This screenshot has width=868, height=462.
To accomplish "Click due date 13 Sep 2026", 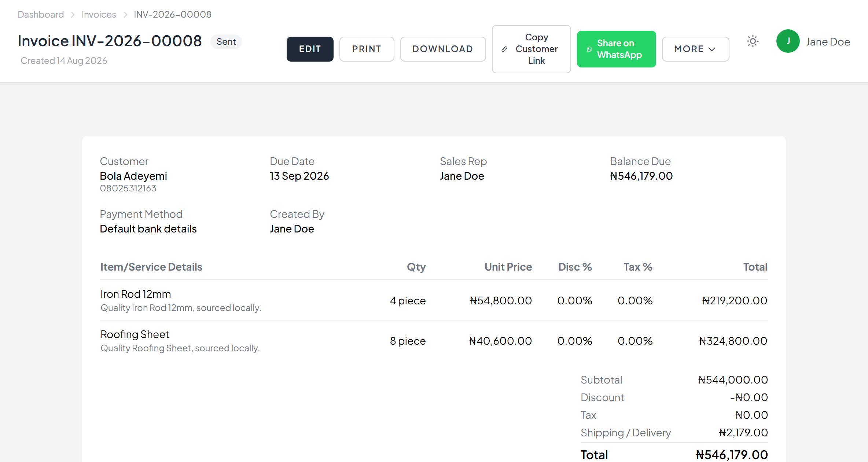I will point(299,176).
